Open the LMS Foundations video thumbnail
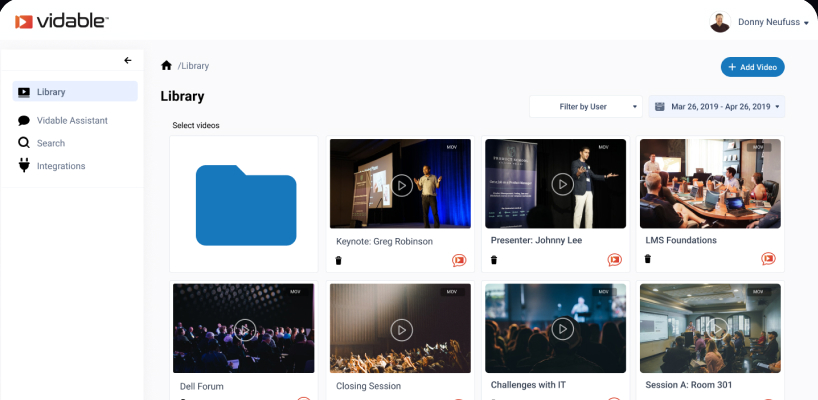This screenshot has width=818, height=400. (x=710, y=184)
